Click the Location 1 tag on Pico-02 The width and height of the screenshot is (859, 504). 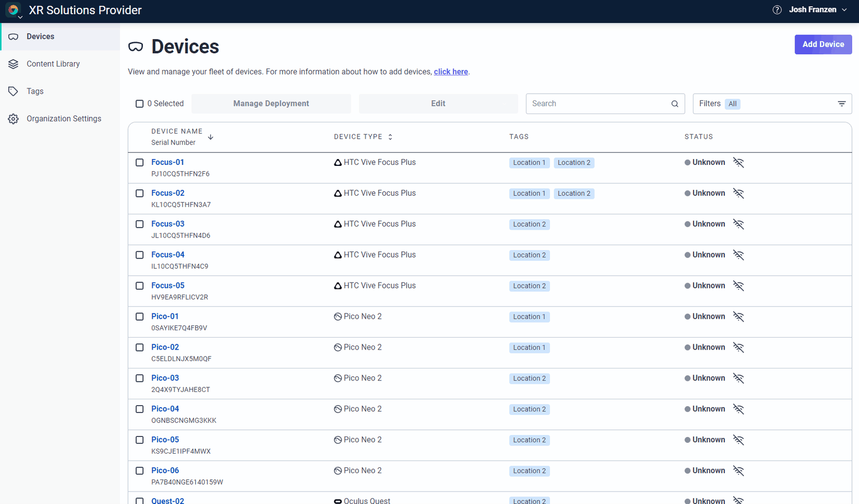[x=529, y=348]
